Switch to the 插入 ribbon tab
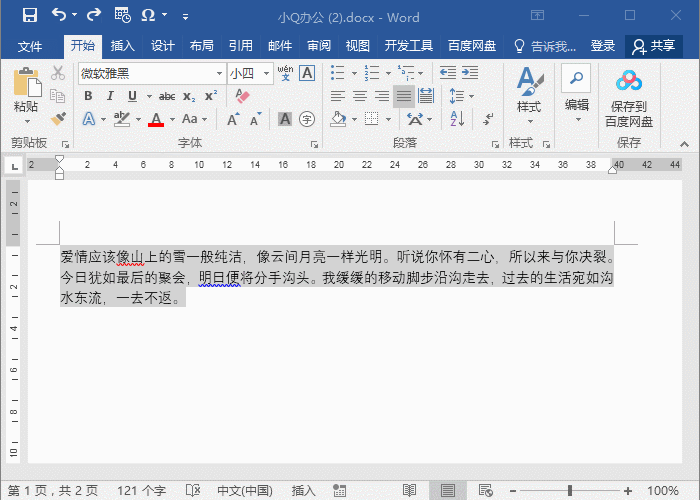Screen dimensions: 700x500 (x=122, y=46)
